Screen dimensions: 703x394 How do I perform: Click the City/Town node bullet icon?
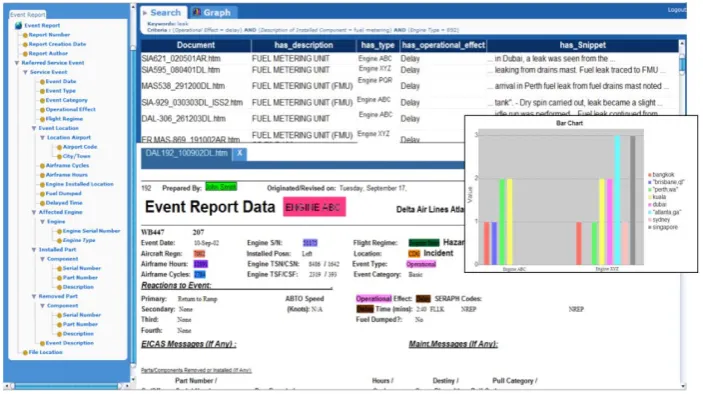pos(59,156)
